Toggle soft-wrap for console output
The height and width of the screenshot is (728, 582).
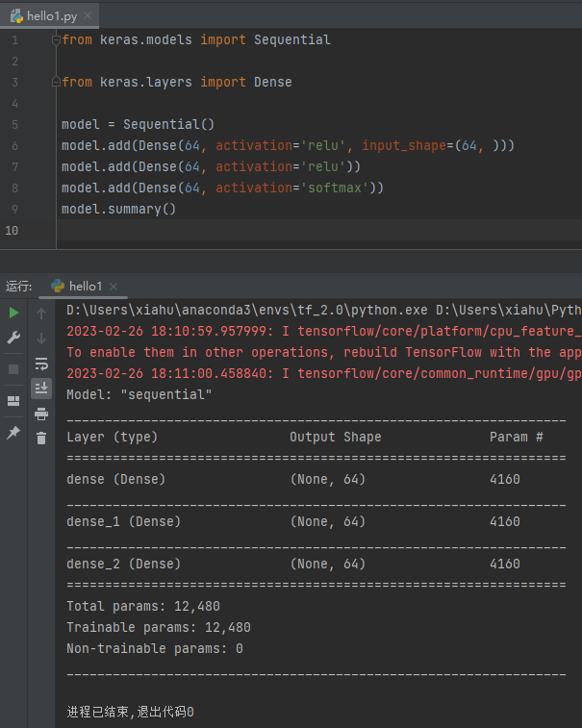pyautogui.click(x=41, y=364)
